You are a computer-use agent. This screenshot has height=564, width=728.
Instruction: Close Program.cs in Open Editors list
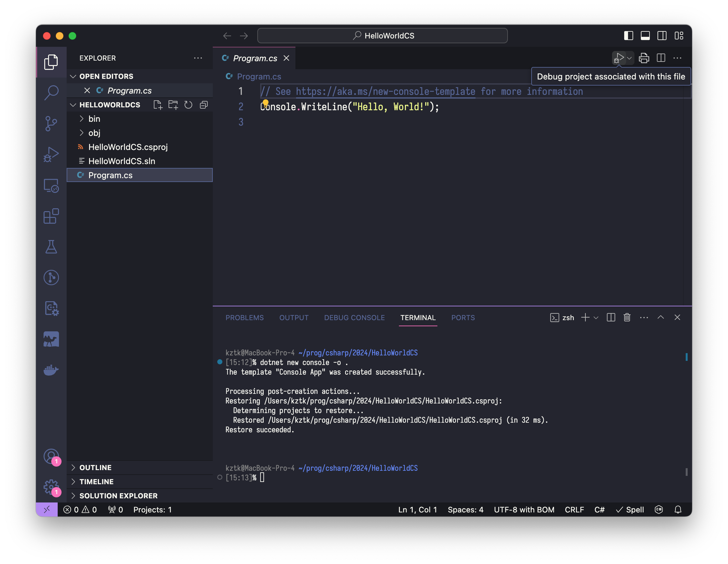[87, 90]
